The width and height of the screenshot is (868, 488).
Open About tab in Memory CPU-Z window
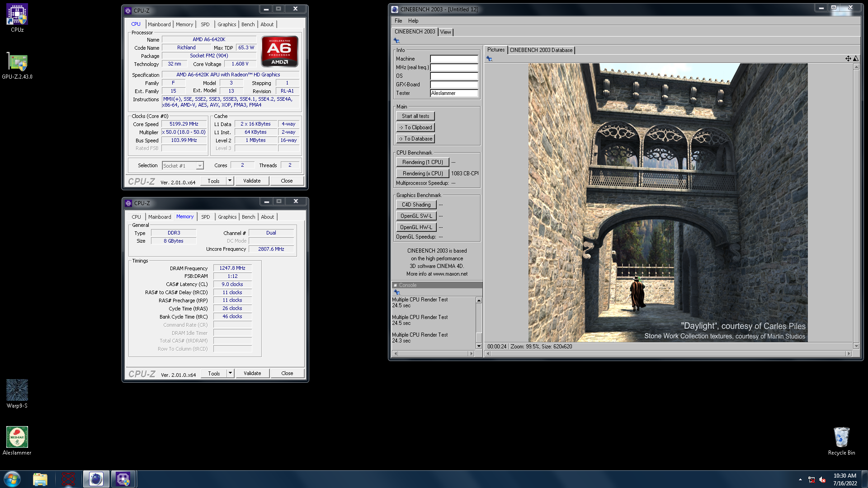point(267,217)
